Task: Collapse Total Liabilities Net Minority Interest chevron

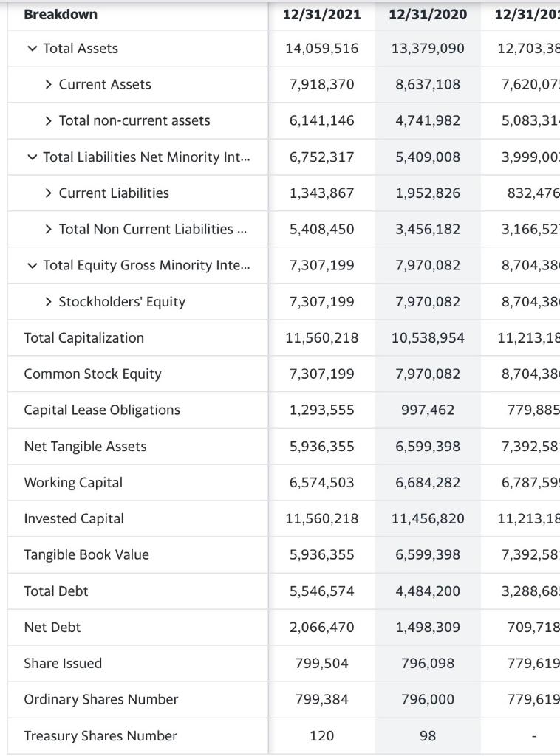Action: tap(31, 157)
